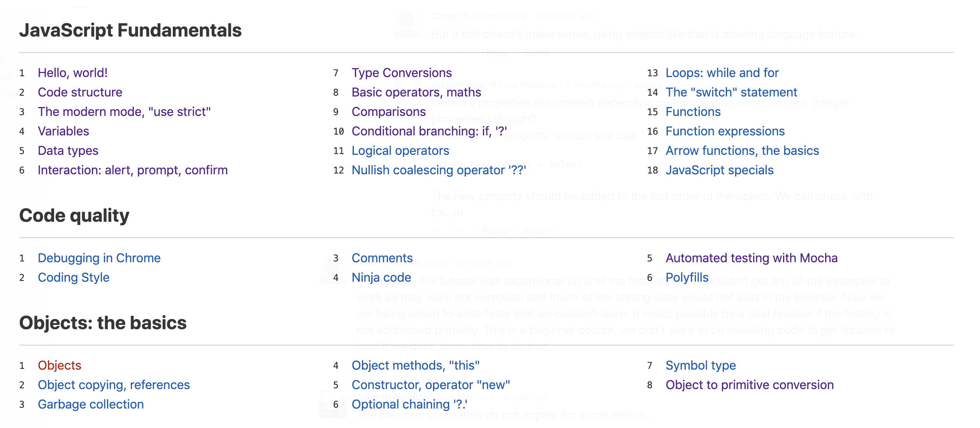This screenshot has width=980, height=428.
Task: Select the red Objects link
Action: pyautogui.click(x=60, y=365)
